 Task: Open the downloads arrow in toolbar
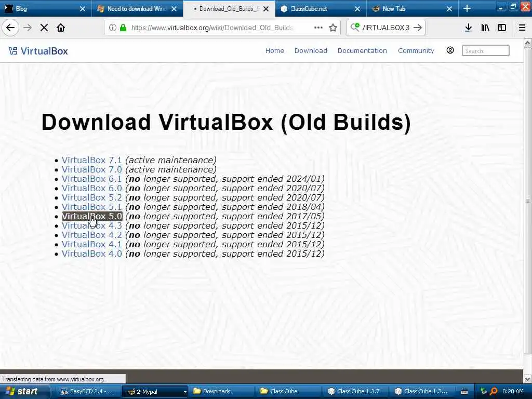469,28
